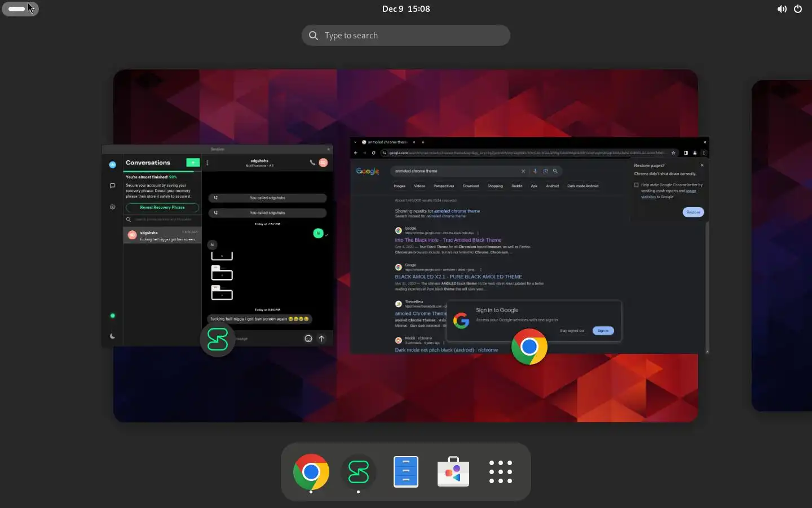
Task: Open the volume indicator in the top bar
Action: pos(782,8)
